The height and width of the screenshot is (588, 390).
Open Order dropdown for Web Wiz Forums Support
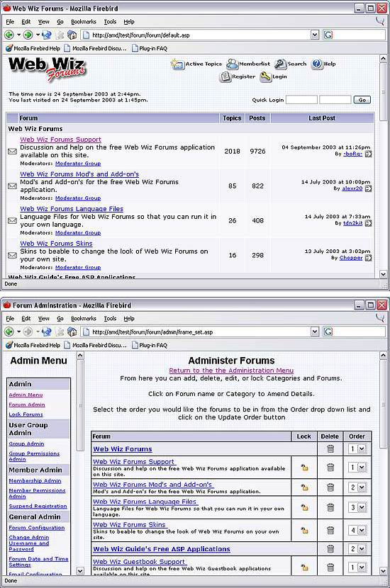(x=357, y=468)
